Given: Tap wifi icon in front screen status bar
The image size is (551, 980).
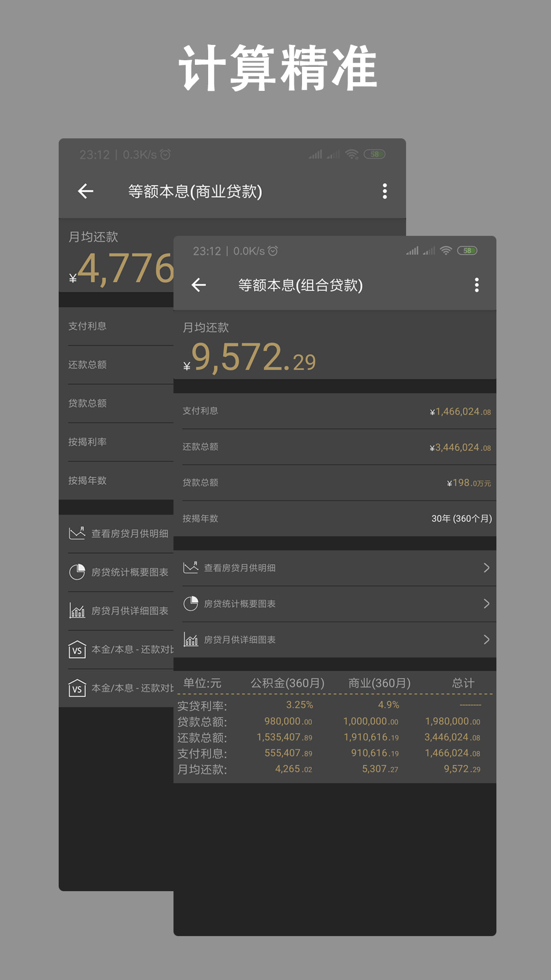Looking at the screenshot, I should click(446, 251).
